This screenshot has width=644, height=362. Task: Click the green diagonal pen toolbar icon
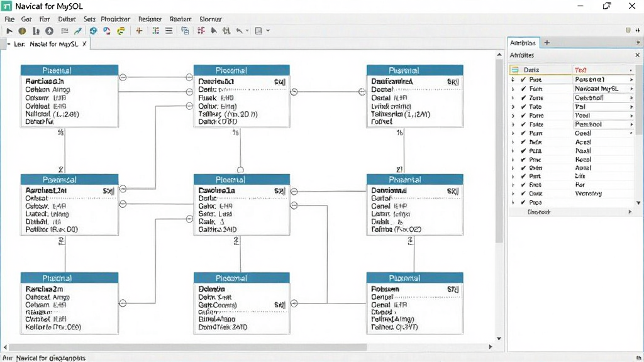tap(77, 31)
